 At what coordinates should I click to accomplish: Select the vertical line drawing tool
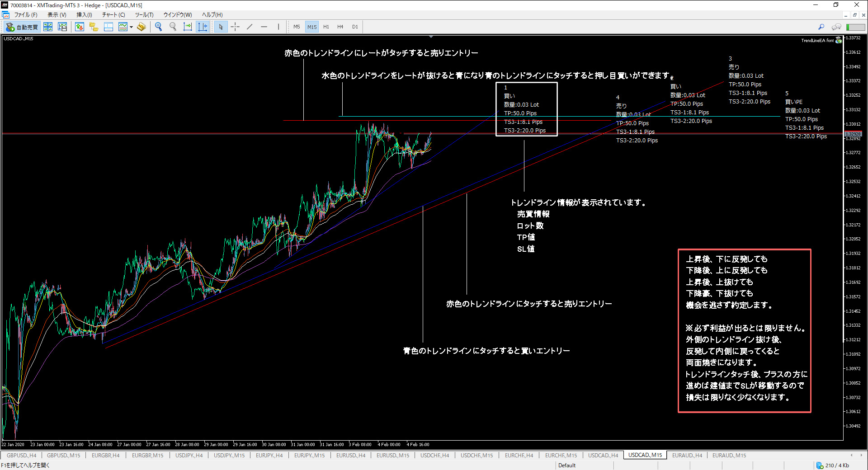pyautogui.click(x=278, y=27)
